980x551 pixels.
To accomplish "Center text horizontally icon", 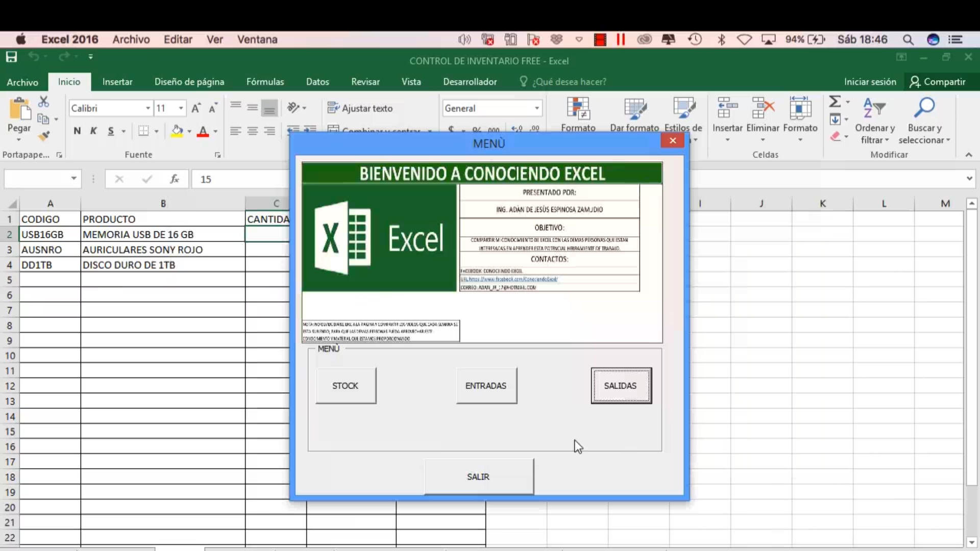I will click(x=252, y=131).
